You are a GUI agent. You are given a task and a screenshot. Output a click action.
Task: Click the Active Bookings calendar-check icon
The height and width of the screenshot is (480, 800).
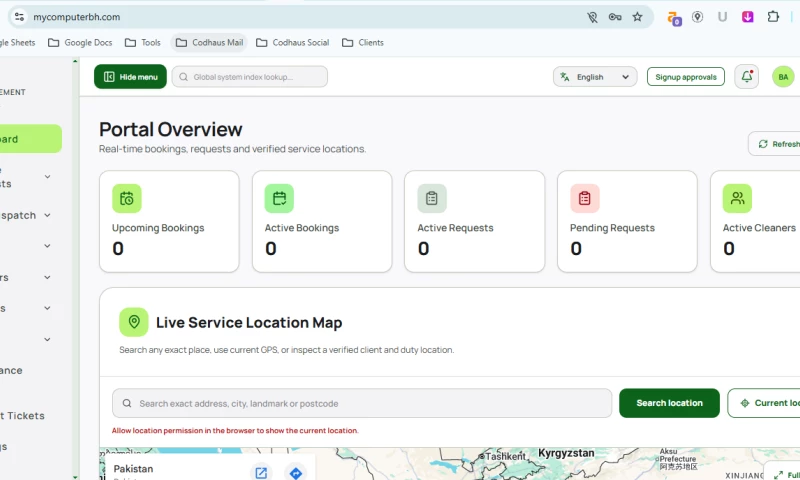[279, 198]
